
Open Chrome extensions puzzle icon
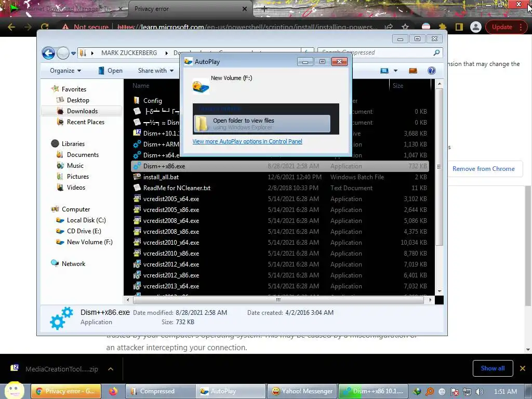443,27
